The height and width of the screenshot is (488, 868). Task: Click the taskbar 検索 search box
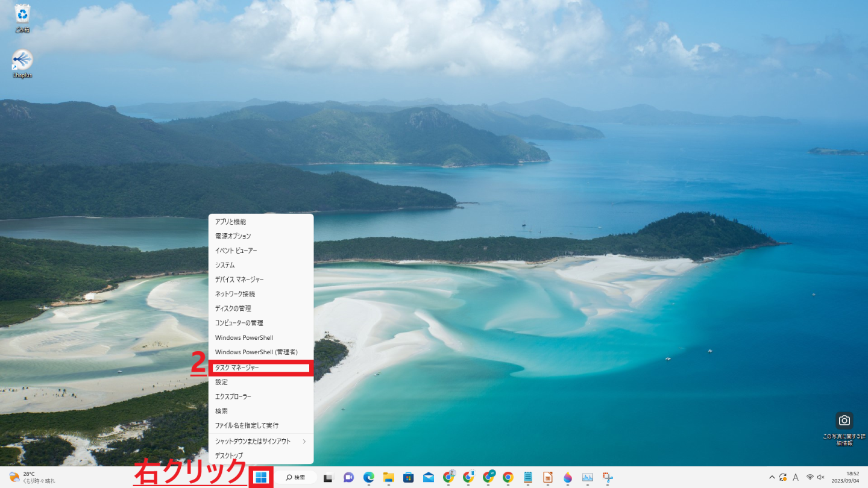pyautogui.click(x=297, y=477)
